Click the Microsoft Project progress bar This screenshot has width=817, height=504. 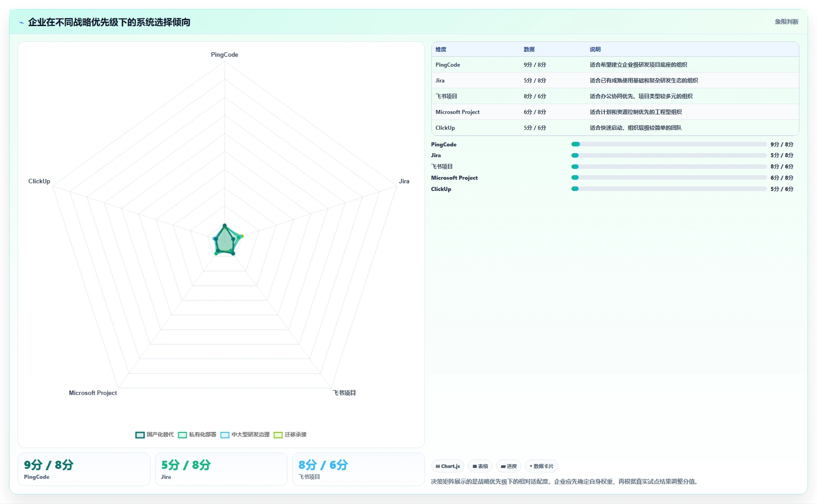[x=669, y=178]
